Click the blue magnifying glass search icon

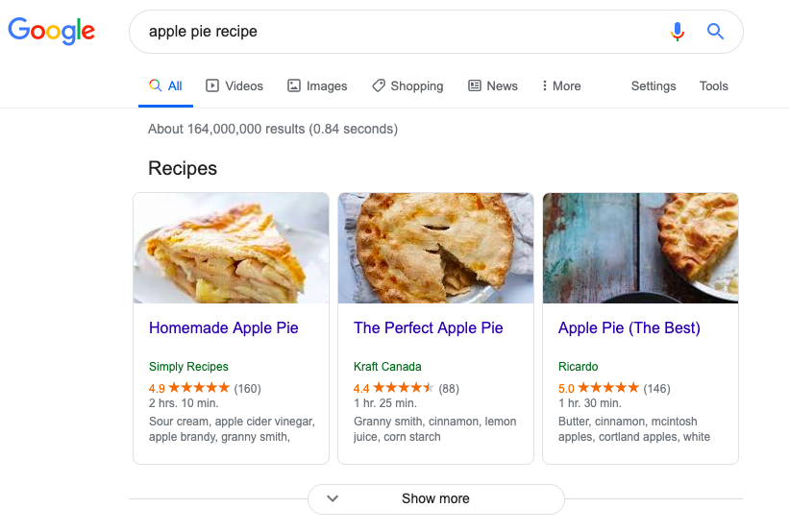coord(715,31)
